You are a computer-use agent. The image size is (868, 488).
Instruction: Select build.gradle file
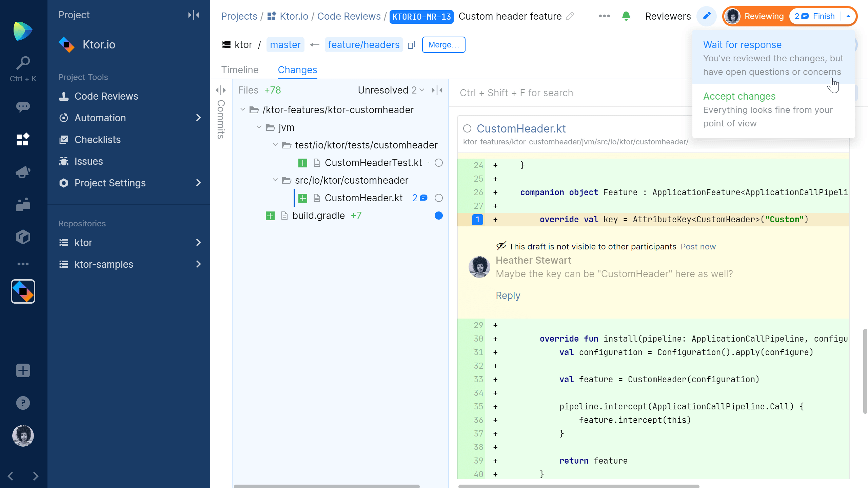318,216
